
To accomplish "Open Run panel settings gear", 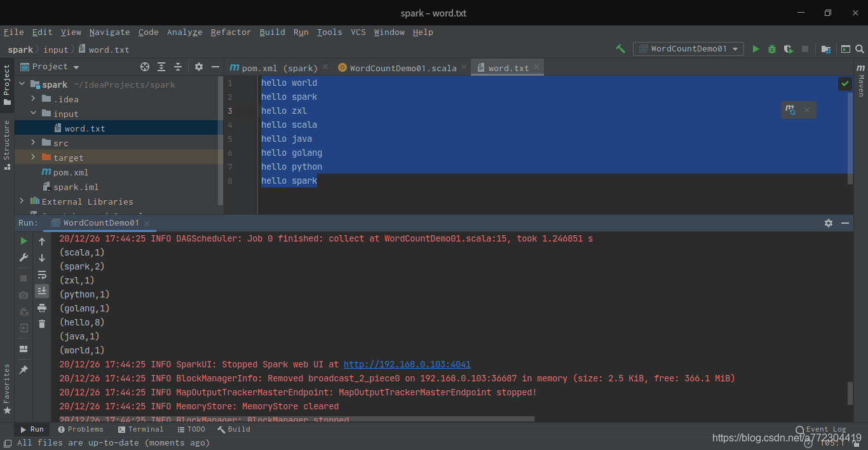I will point(829,223).
